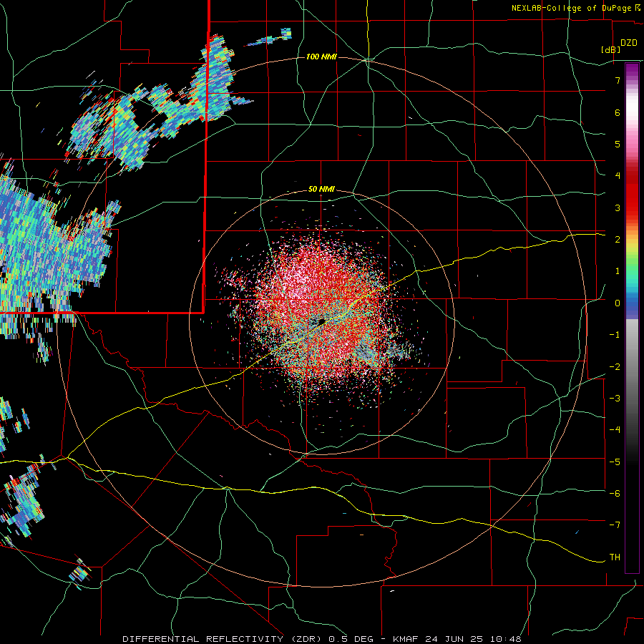The width and height of the screenshot is (644, 644).
Task: Click the 0 label on the color scale
Action: (x=618, y=303)
